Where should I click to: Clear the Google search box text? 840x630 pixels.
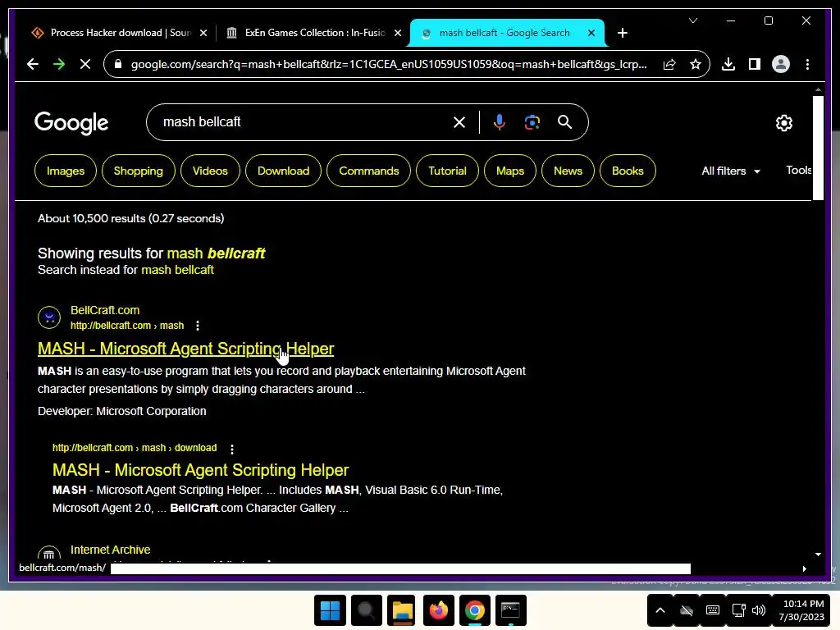(459, 122)
